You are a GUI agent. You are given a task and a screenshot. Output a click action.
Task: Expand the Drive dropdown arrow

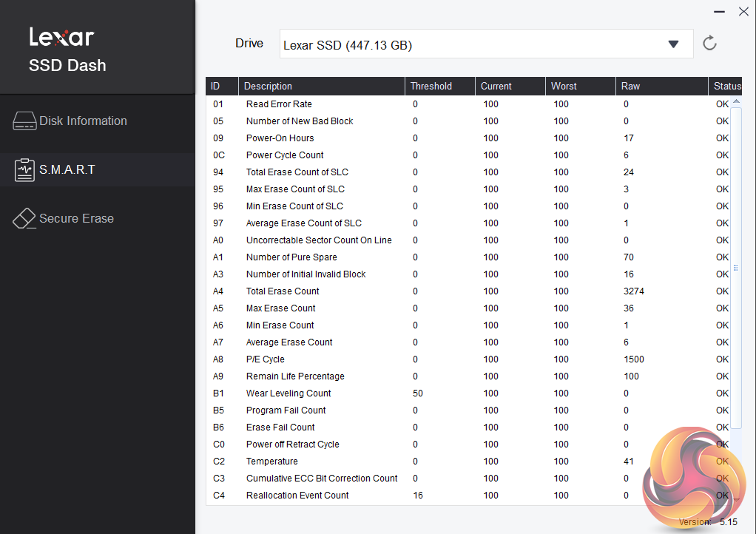673,44
